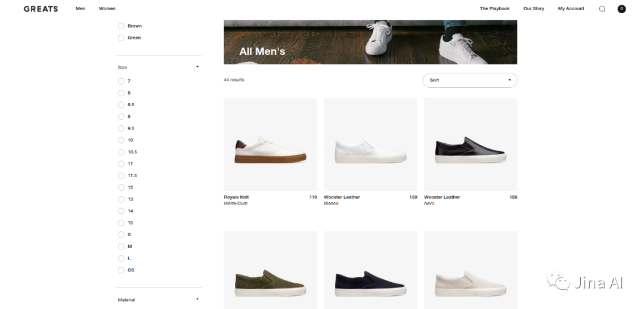Click the Blanco color label
The height and width of the screenshot is (309, 644).
pyautogui.click(x=331, y=203)
